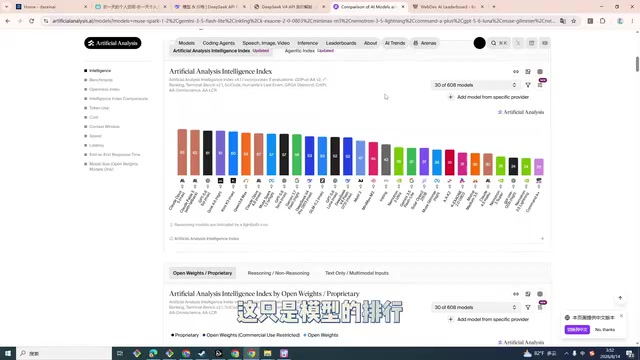Screen dimensions: 640x360
Task: Click the Artificial Analysis logo
Action: click(x=113, y=43)
